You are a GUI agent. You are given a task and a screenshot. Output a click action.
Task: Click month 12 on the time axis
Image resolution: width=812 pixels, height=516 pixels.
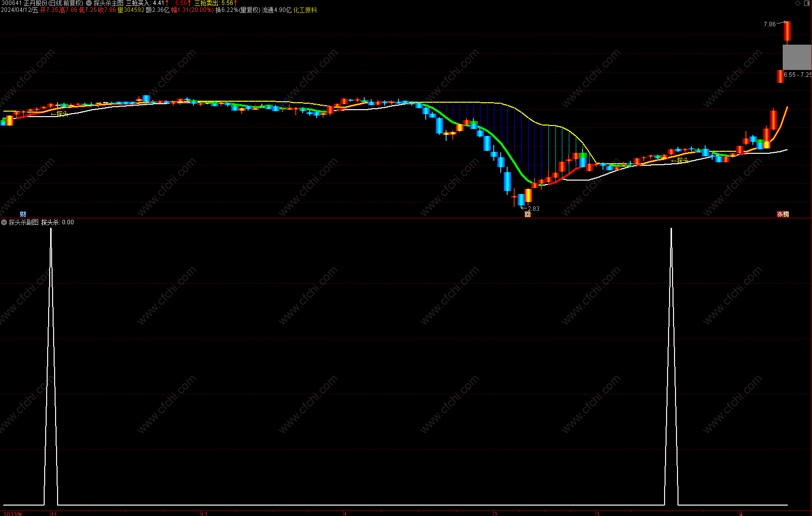[204, 514]
